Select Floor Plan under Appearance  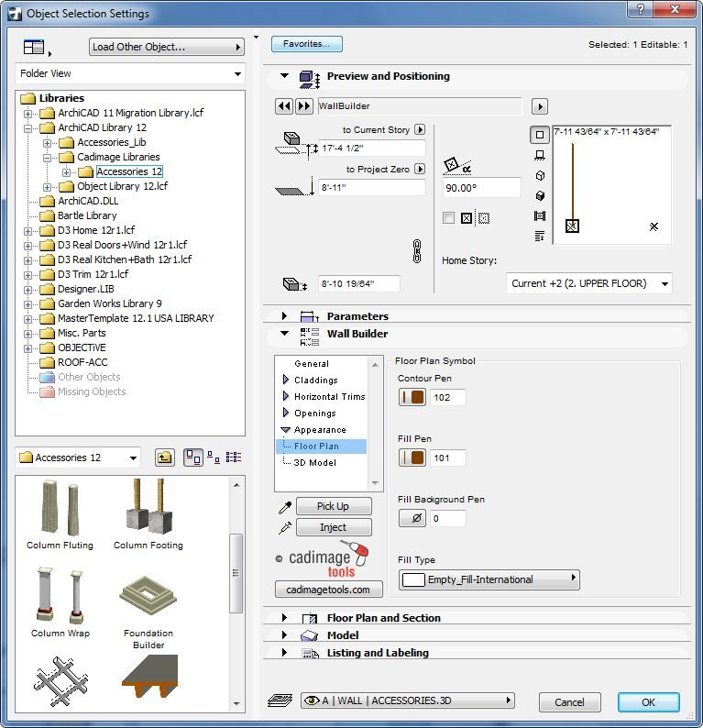[321, 447]
